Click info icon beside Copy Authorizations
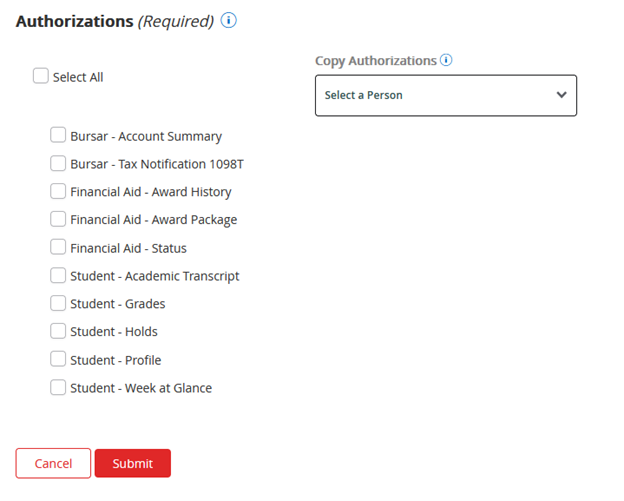Image resolution: width=624 pixels, height=501 pixels. [446, 60]
